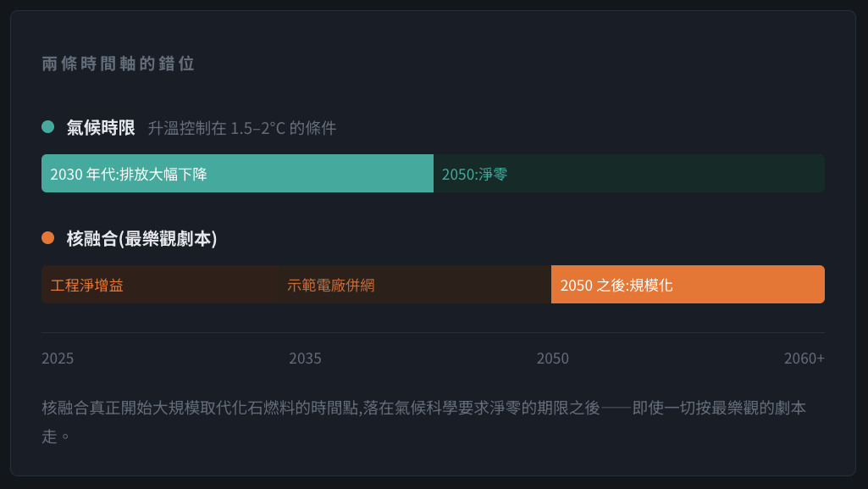Click the footnote paragraph starting 核融合真正開始
This screenshot has width=868, height=489.
424,422
